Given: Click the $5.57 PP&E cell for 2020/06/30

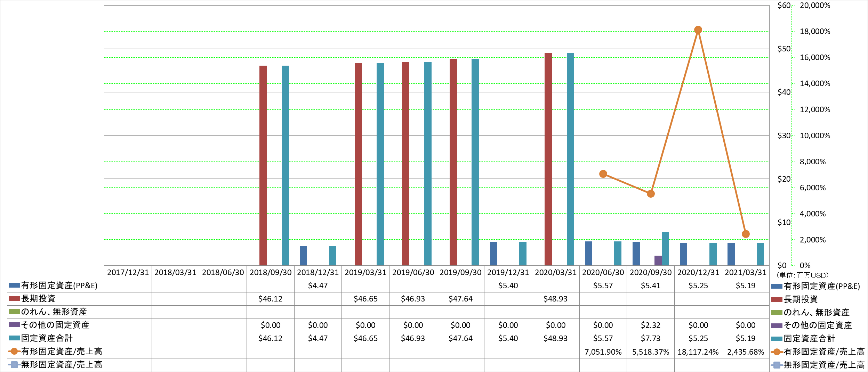Looking at the screenshot, I should click(x=603, y=286).
